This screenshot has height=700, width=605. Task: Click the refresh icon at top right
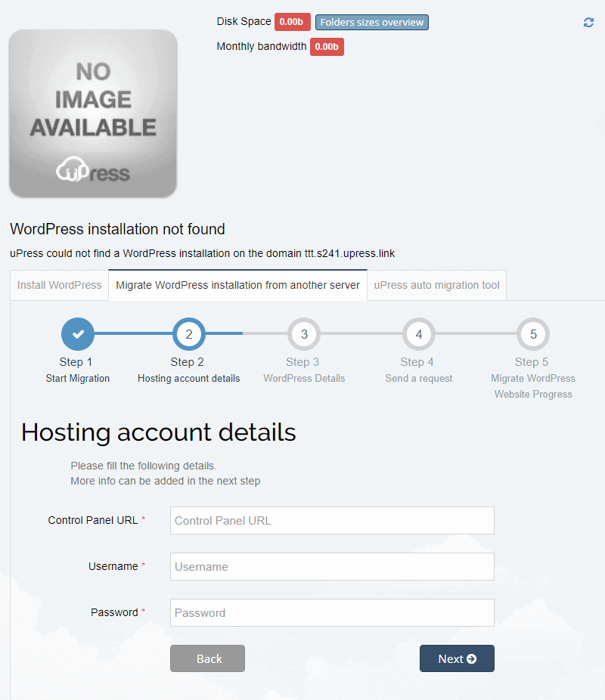coord(588,23)
